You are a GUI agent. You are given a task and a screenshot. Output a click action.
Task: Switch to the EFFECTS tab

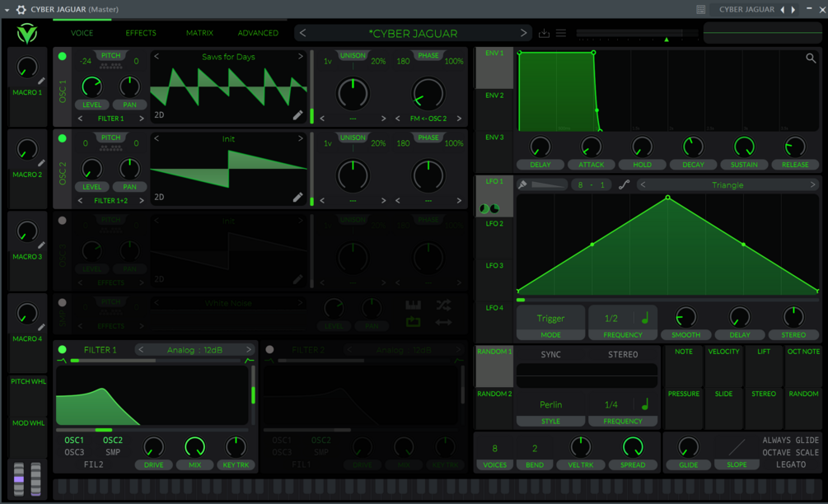coord(141,33)
